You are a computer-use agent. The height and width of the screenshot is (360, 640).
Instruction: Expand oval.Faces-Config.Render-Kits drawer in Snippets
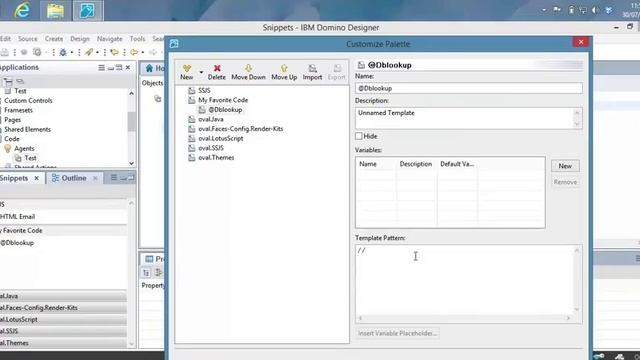[x=63, y=308]
